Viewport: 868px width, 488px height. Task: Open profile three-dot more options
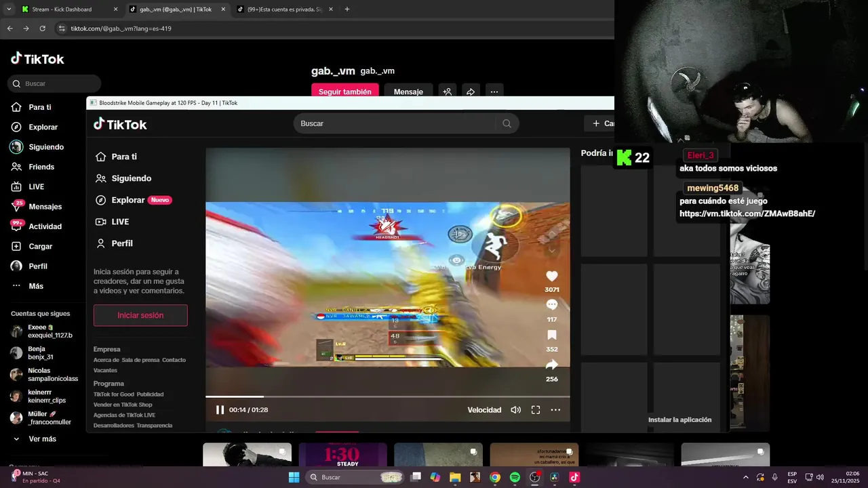494,91
